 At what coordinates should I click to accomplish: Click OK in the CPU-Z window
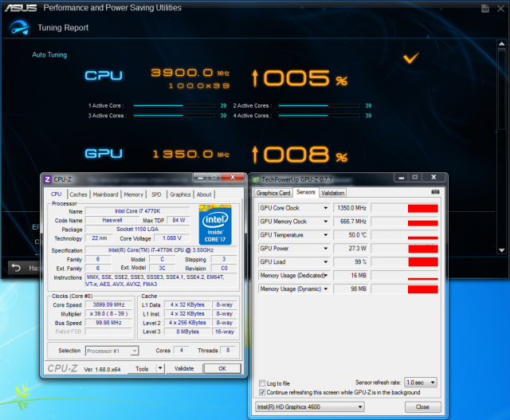point(222,369)
